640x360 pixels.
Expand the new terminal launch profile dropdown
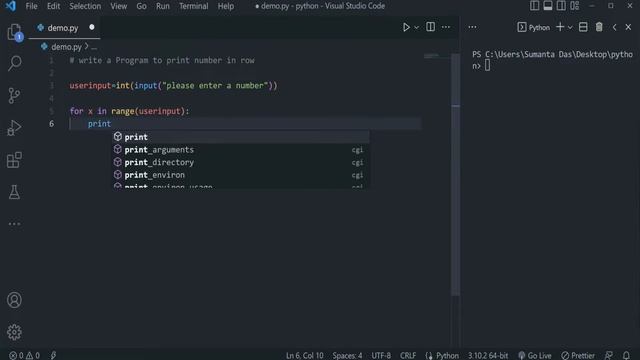pyautogui.click(x=570, y=28)
